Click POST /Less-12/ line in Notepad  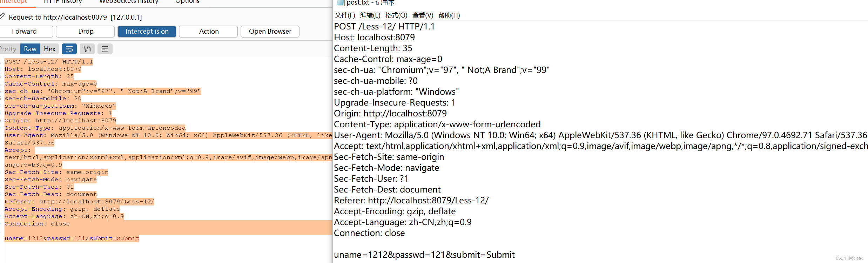coord(384,26)
